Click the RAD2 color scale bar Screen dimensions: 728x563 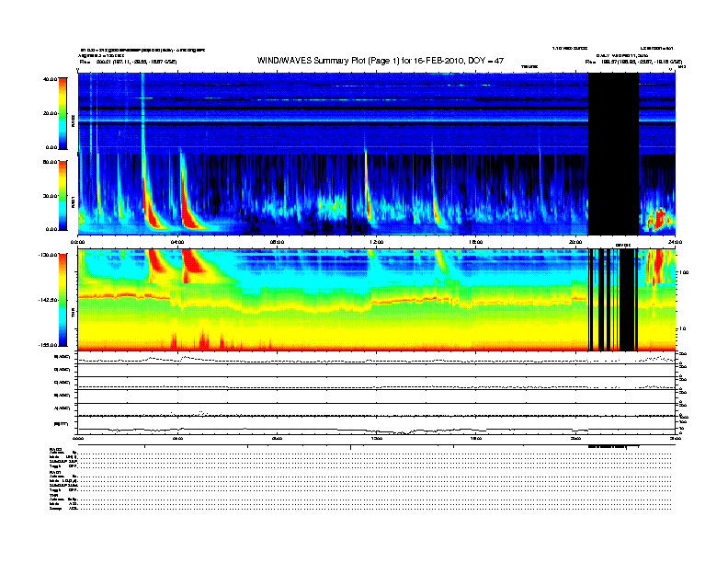(x=63, y=113)
